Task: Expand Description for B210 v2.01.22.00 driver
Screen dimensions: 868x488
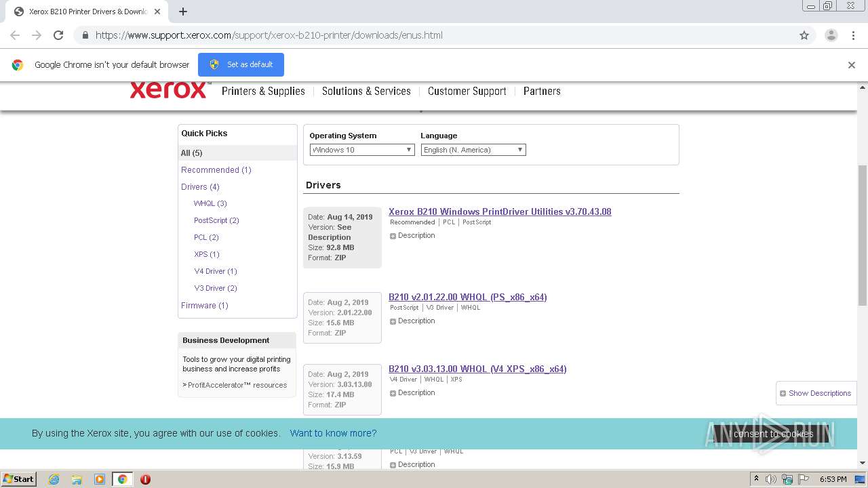Action: tap(412, 321)
